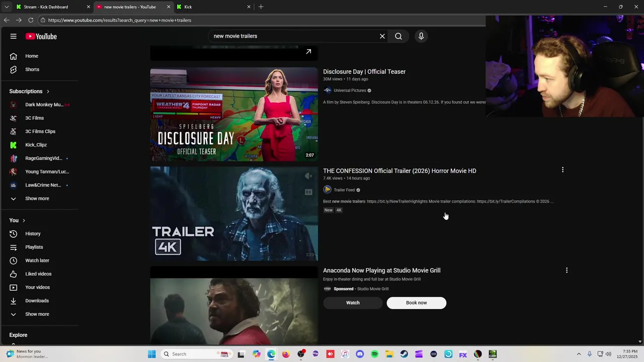This screenshot has width=644, height=362.
Task: Open the 3C Films Clips subscription
Action: pos(39,131)
